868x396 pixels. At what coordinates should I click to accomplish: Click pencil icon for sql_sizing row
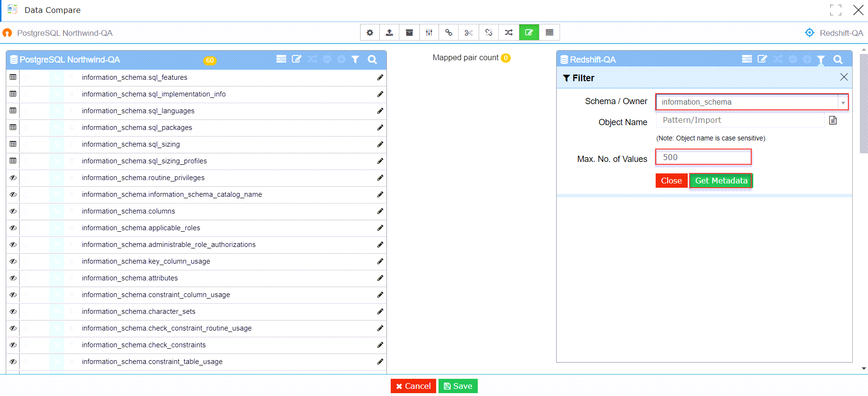(x=380, y=144)
